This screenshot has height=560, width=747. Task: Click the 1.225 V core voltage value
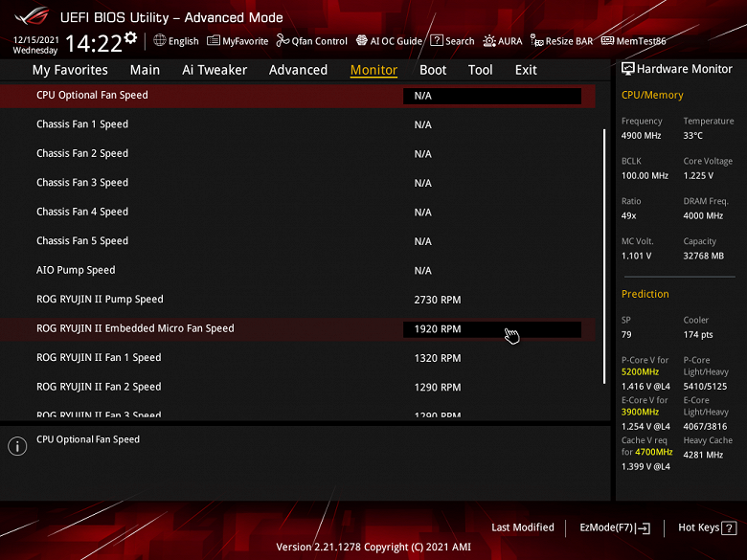tap(698, 176)
